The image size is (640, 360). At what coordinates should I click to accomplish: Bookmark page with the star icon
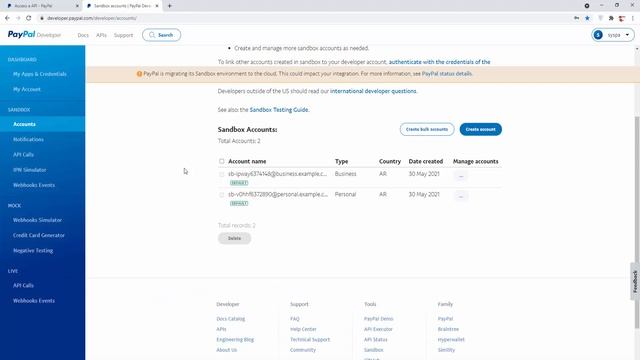(x=587, y=18)
